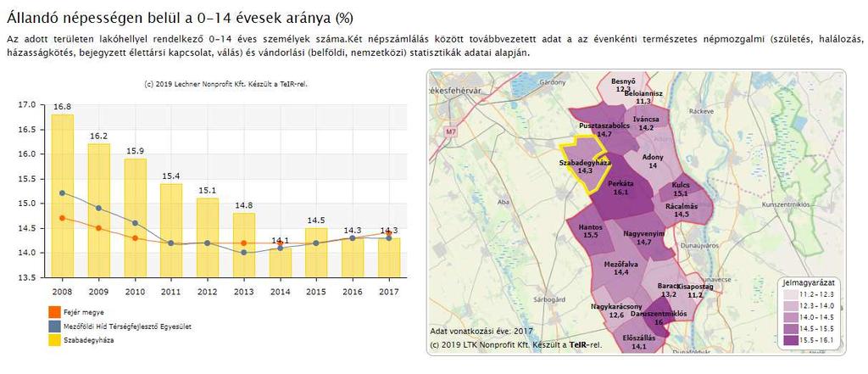
Task: Click the orange data point for 2008
Action: tap(62, 218)
